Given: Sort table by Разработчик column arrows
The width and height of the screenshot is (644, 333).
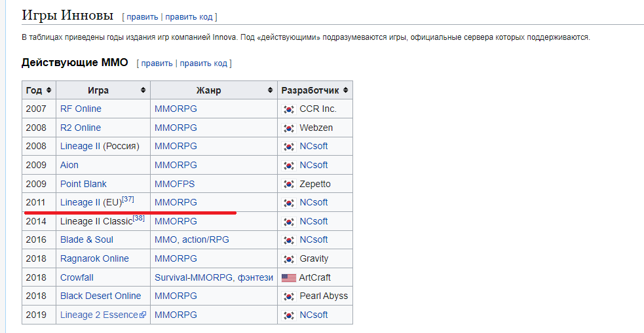Looking at the screenshot, I should [345, 90].
